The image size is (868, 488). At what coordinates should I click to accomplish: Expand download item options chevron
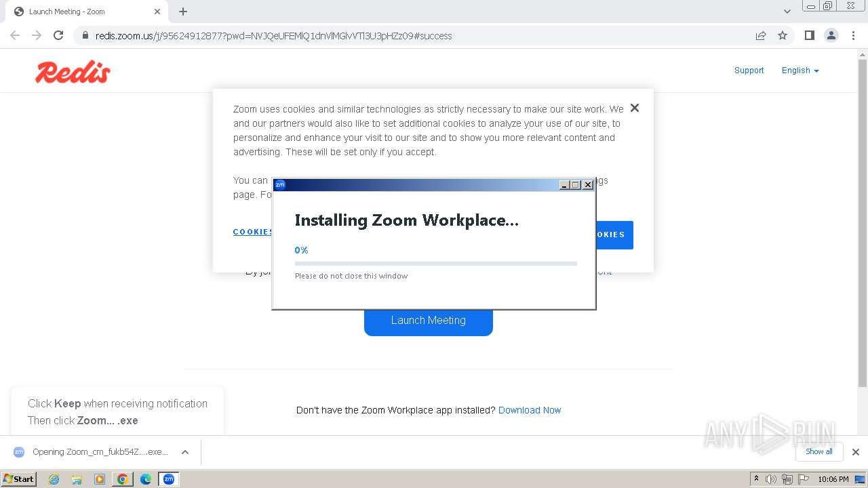coord(185,452)
